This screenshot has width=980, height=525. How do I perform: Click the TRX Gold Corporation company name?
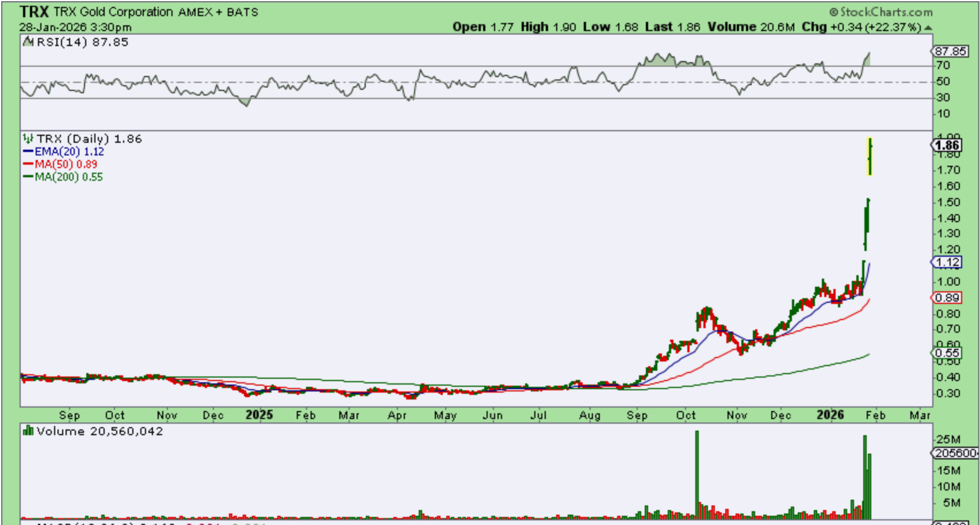coord(113,12)
